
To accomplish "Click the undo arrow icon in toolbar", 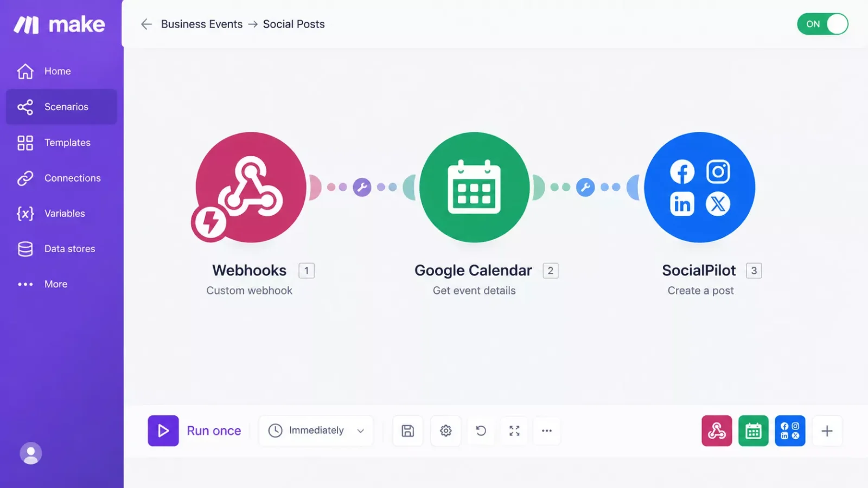I will pos(481,431).
